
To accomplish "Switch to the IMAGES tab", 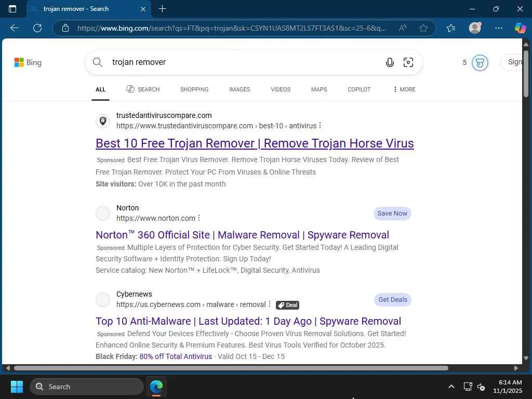I will pyautogui.click(x=240, y=89).
